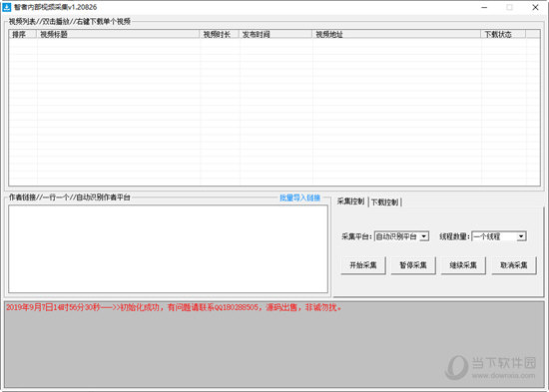
Task: Click the 取消采集 button
Action: (514, 265)
